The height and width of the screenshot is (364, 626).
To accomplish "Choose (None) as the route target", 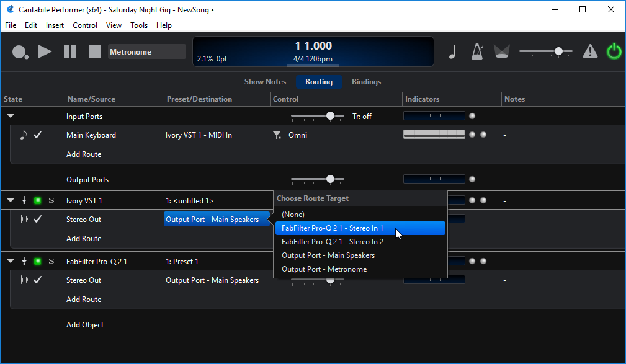I will coord(360,215).
